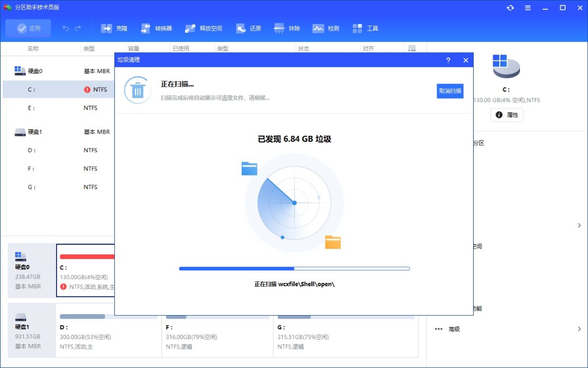Close the junk cleanup (垃圾清理) dialog
Image resolution: width=588 pixels, height=368 pixels.
[x=465, y=61]
